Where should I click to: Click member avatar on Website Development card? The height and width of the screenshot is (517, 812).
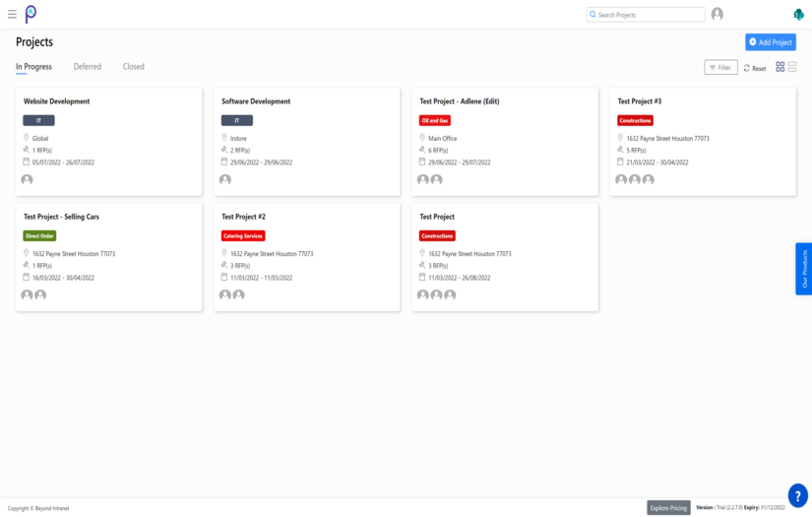[27, 179]
